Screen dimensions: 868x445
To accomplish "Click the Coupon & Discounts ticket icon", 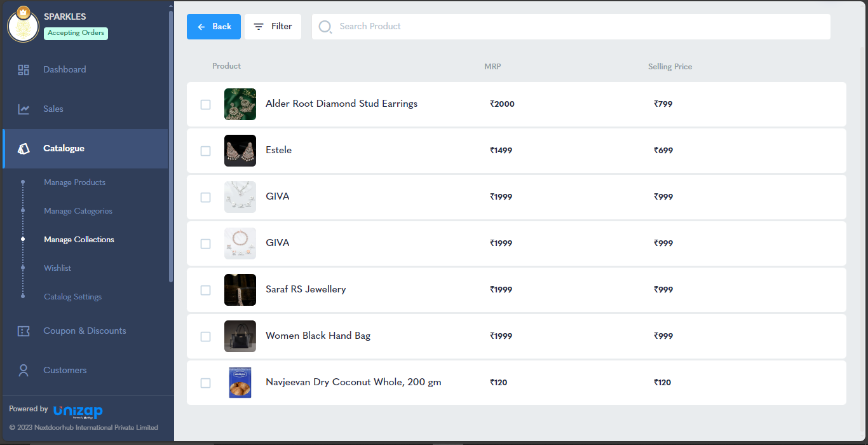I will tap(24, 331).
